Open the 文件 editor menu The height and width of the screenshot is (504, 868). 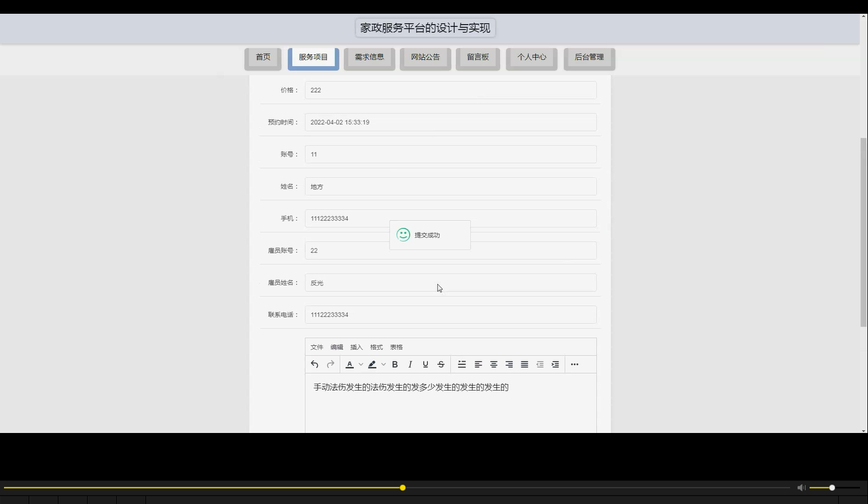(x=317, y=347)
